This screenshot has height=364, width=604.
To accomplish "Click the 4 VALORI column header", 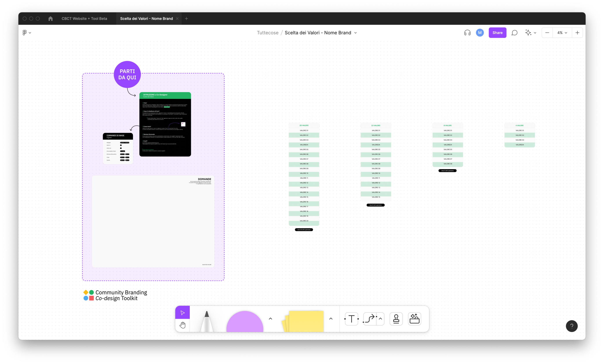I will [519, 126].
